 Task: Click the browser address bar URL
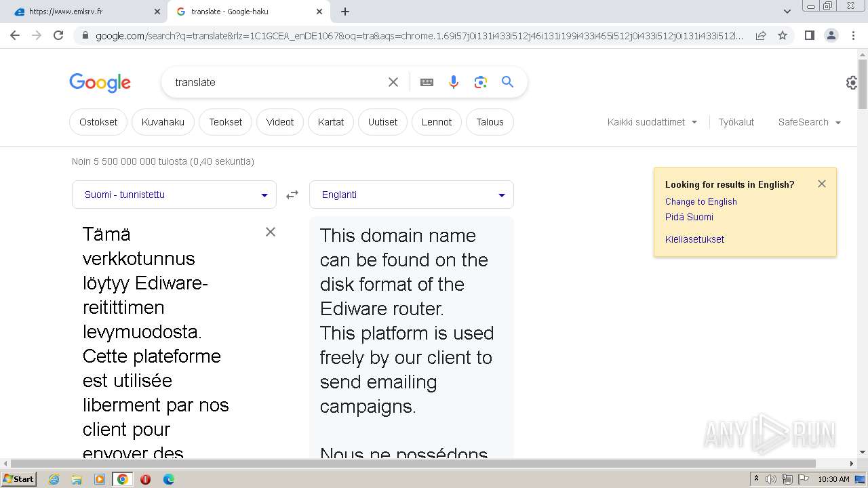pyautogui.click(x=419, y=36)
